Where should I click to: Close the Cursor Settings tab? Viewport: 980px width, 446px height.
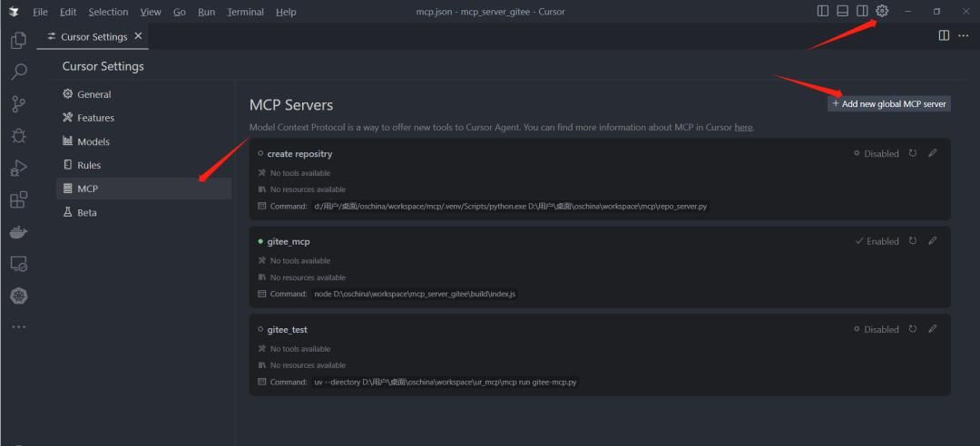pyautogui.click(x=138, y=36)
